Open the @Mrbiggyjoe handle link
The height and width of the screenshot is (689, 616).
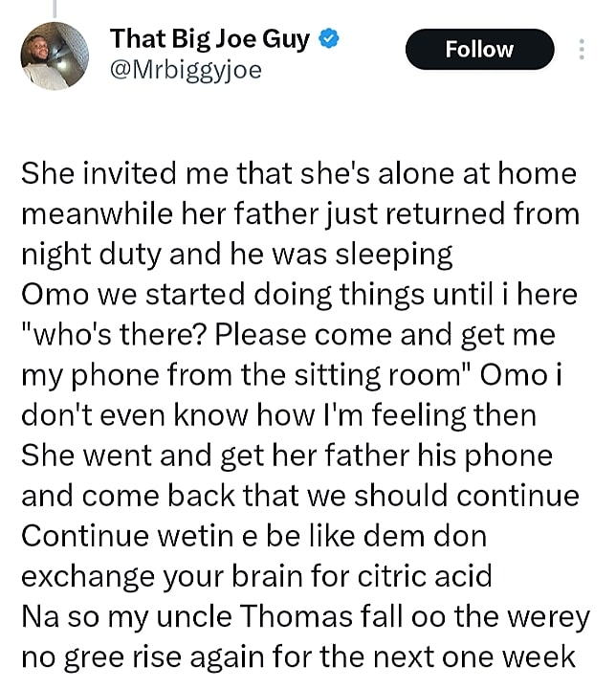coord(186,71)
